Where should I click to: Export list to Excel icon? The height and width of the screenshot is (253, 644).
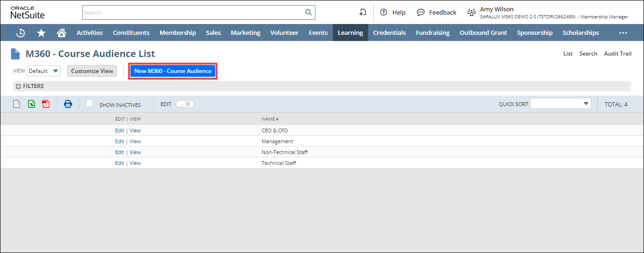[x=31, y=104]
